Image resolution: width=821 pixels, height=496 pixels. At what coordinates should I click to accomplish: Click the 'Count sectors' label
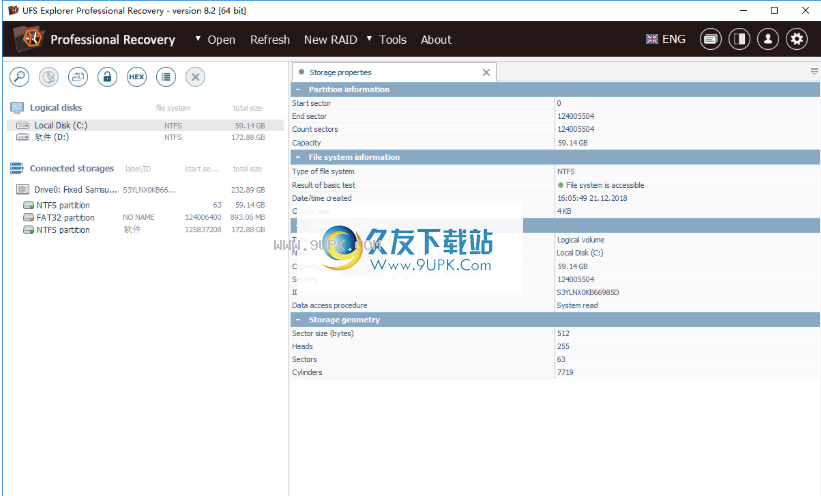pos(315,129)
